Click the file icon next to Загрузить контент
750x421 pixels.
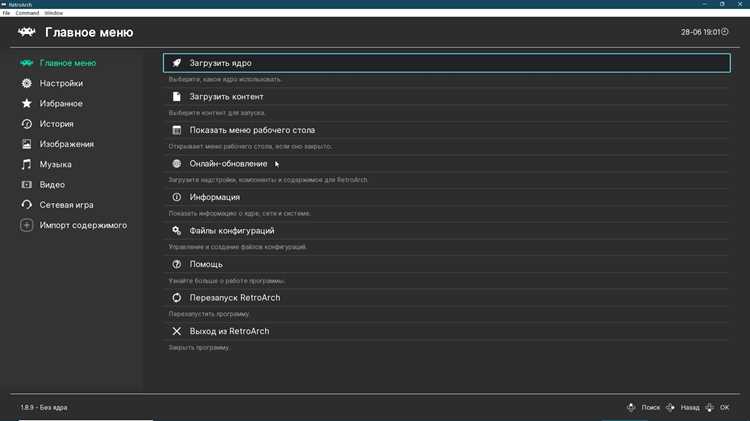point(176,96)
